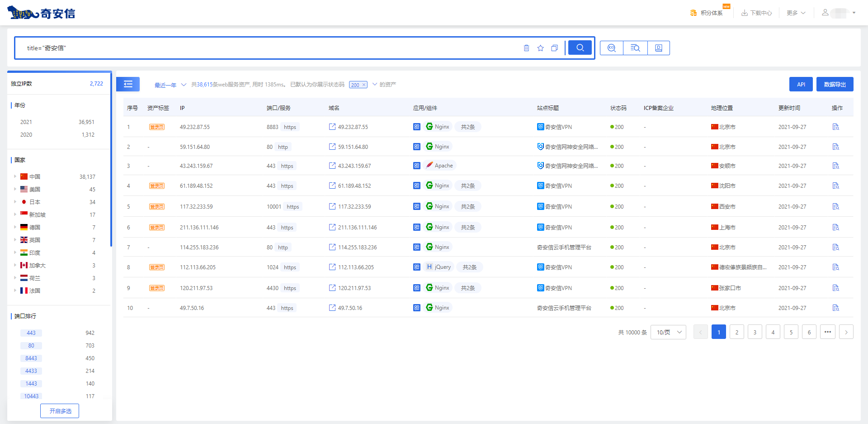View details icon in row with 49.7.50.16
Screen dimensions: 868x424
coord(835,308)
